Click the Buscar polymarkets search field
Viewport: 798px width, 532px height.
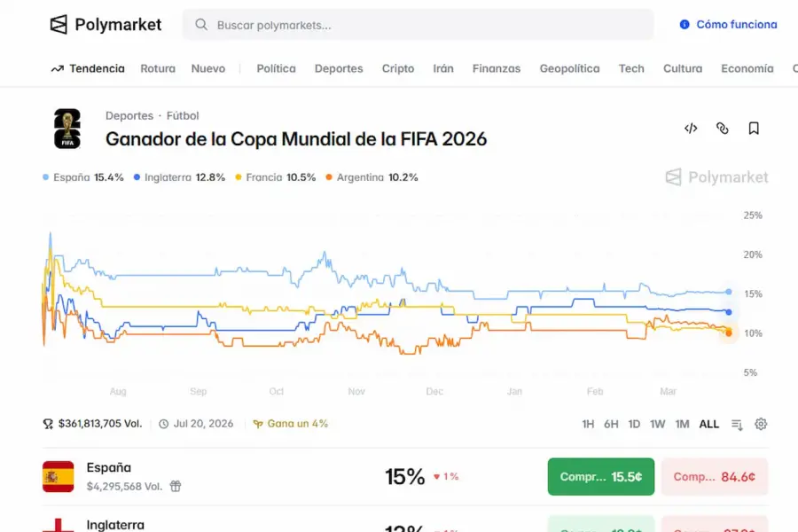coord(417,25)
